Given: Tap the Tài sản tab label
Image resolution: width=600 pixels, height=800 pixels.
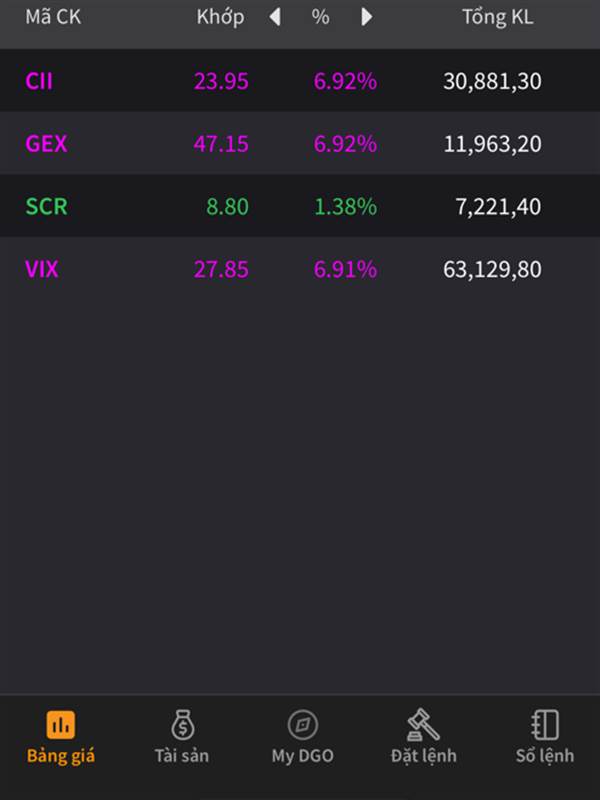Looking at the screenshot, I should 182,756.
